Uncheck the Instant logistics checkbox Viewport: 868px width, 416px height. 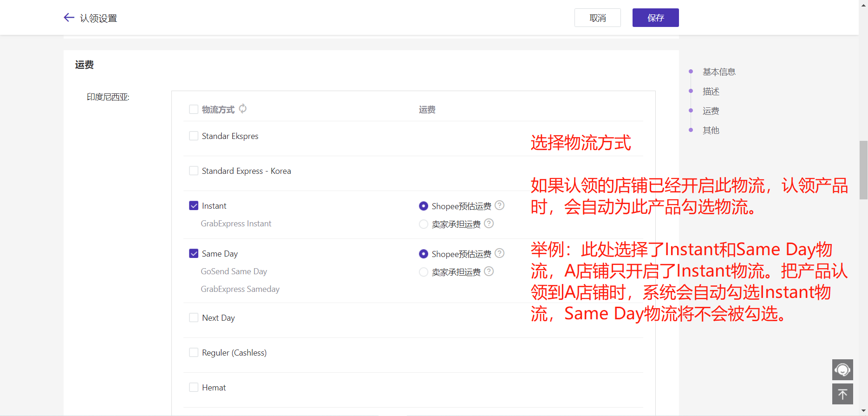tap(194, 206)
